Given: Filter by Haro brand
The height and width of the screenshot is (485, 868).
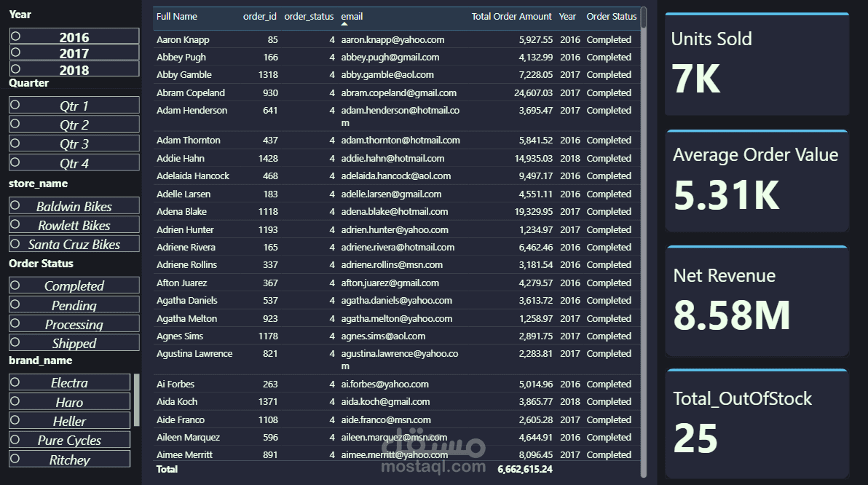Looking at the screenshot, I should [x=70, y=401].
